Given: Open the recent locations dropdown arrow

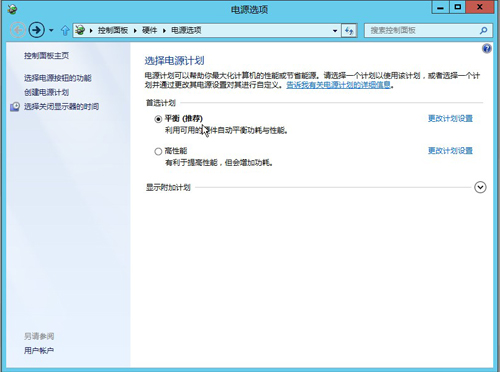Looking at the screenshot, I should coord(51,31).
